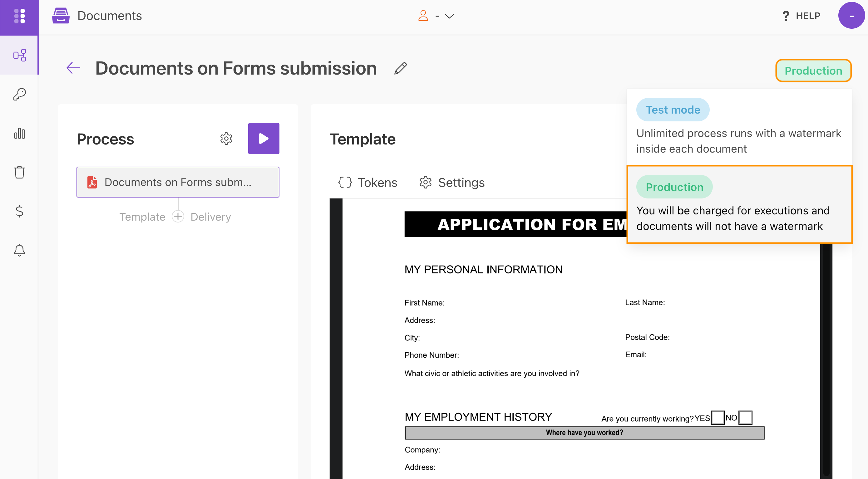Run the process with play button

264,139
